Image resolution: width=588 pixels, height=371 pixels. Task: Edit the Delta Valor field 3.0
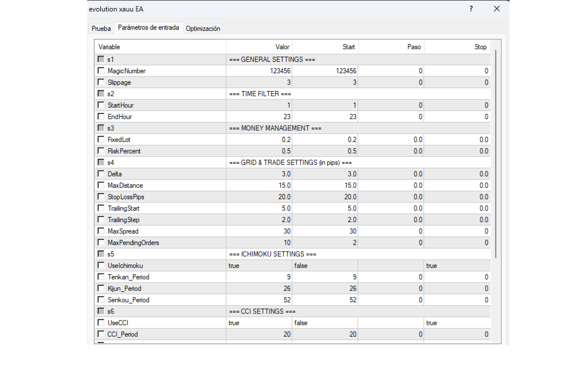pos(259,174)
